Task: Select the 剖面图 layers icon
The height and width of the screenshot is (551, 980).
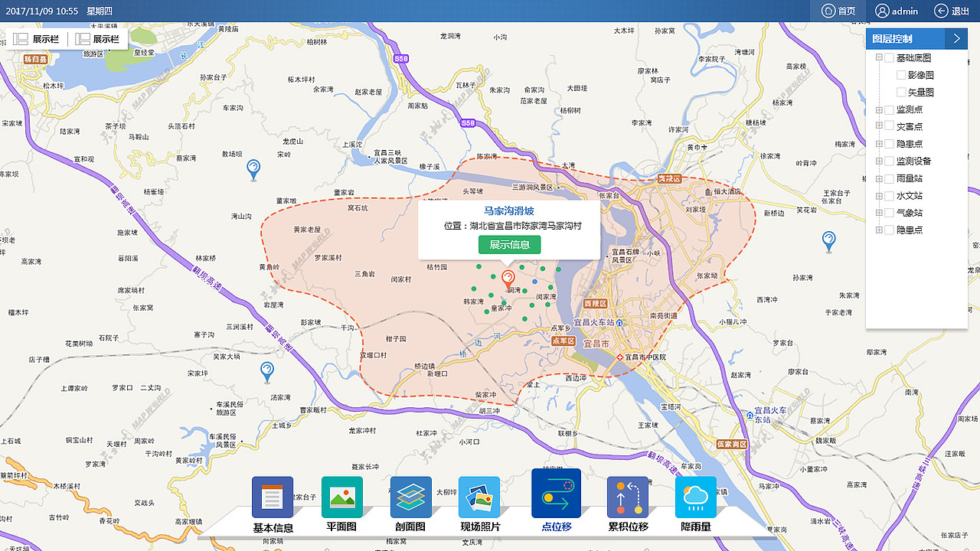Action: click(411, 497)
